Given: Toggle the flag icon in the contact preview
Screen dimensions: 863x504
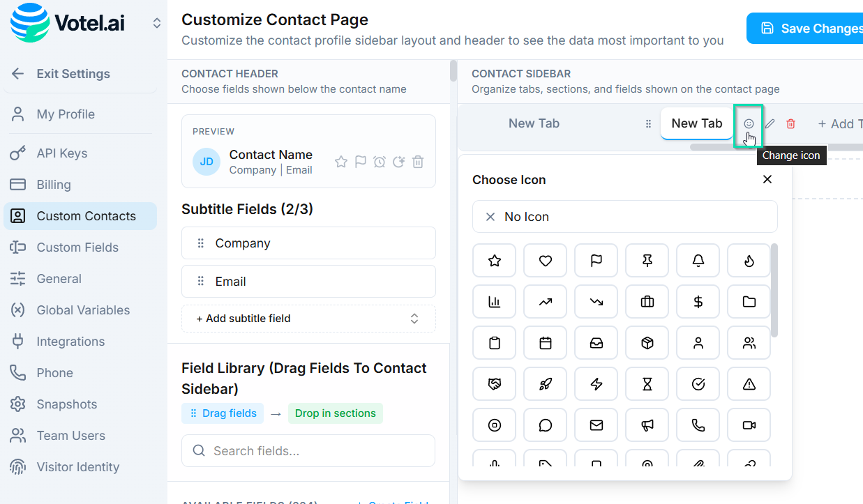Looking at the screenshot, I should pos(360,161).
